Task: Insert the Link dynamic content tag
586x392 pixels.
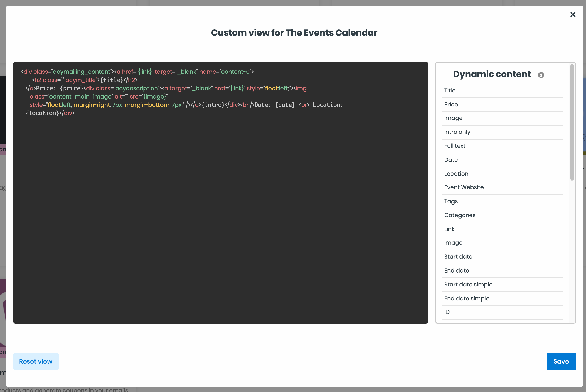Action: (x=502, y=229)
